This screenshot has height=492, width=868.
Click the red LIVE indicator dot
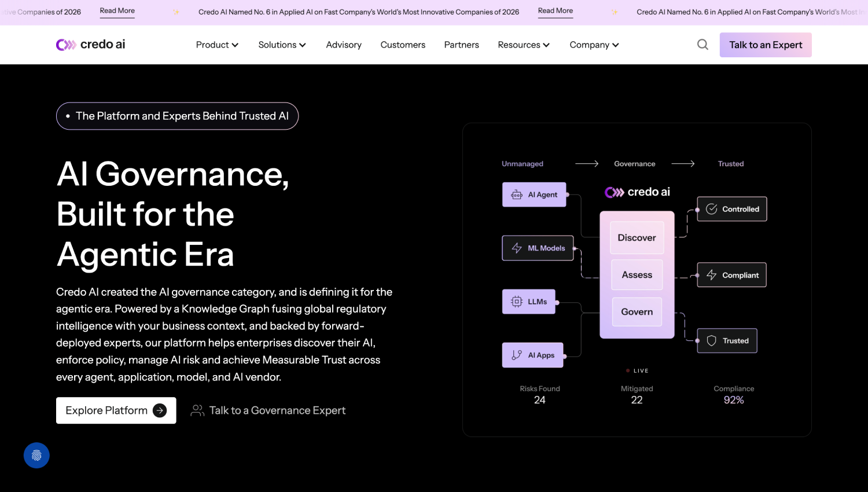[x=628, y=370]
